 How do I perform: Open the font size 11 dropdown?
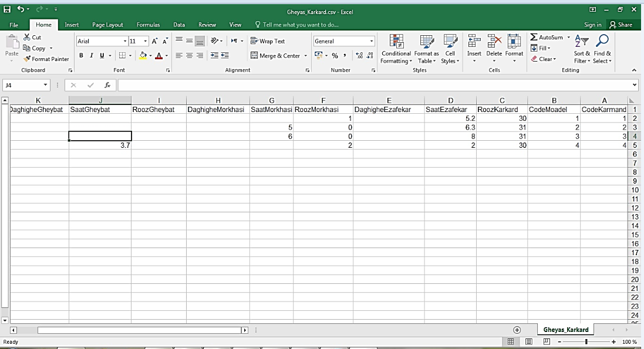(x=145, y=41)
